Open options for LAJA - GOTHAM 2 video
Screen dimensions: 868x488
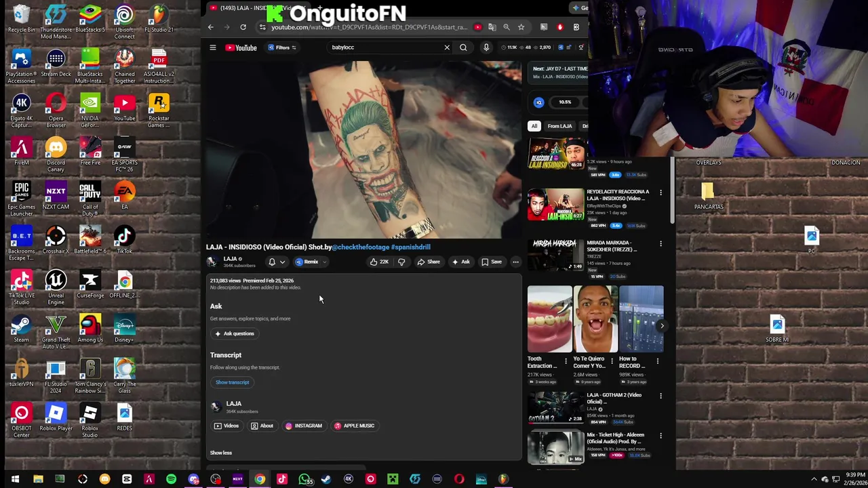coord(660,396)
